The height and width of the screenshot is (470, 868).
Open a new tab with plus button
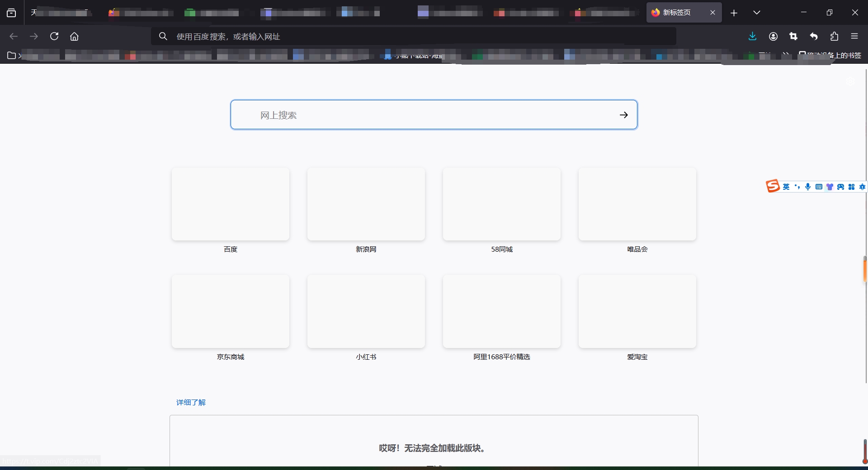(734, 13)
